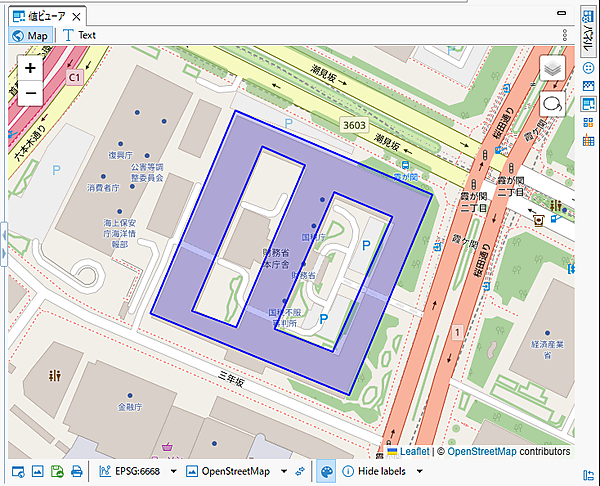
Task: Open the Leaflet link
Action: 413,452
